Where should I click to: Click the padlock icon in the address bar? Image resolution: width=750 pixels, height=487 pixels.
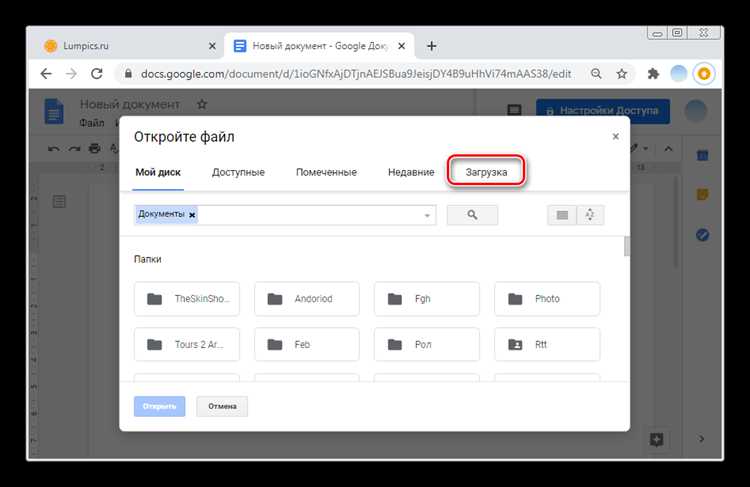coord(128,74)
